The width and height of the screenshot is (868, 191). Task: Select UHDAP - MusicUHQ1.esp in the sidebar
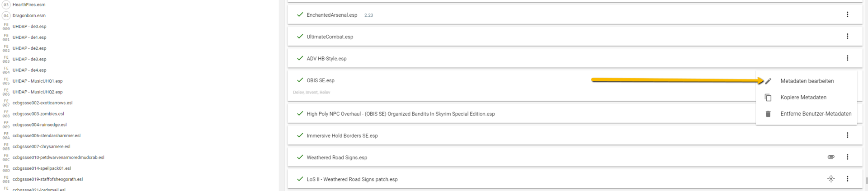pyautogui.click(x=38, y=81)
